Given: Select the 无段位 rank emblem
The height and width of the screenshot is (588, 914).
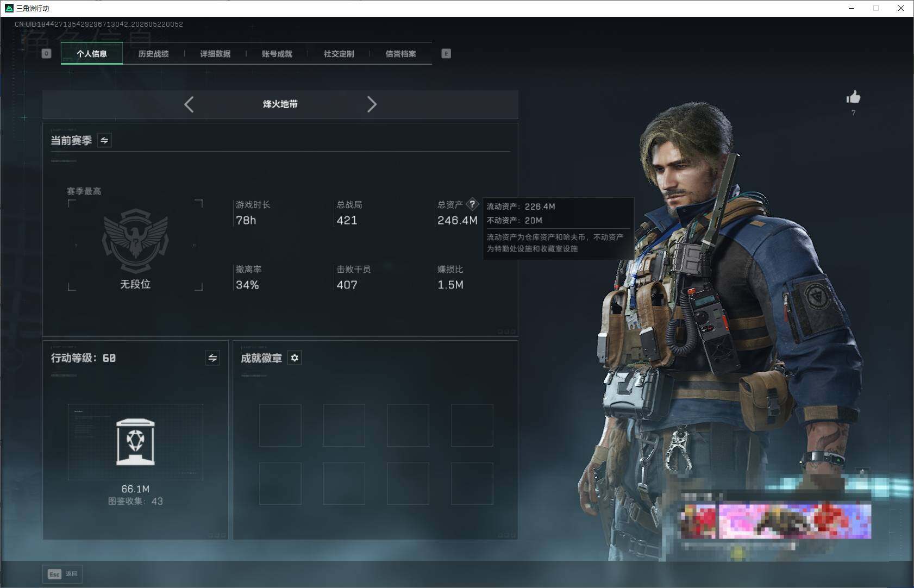Looking at the screenshot, I should pyautogui.click(x=135, y=241).
